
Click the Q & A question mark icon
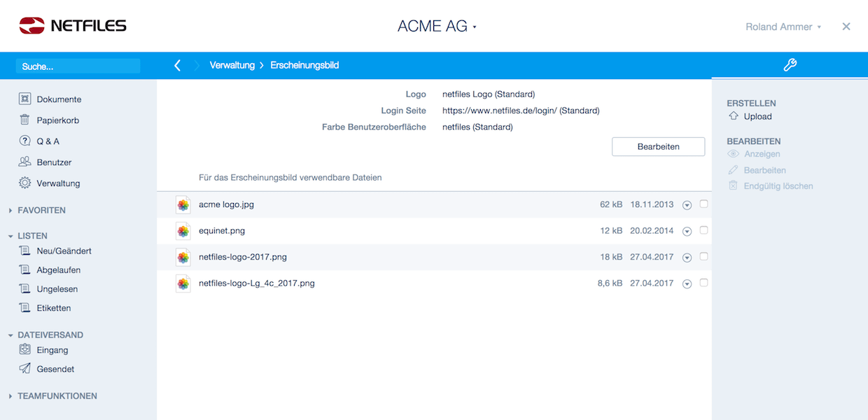point(25,141)
